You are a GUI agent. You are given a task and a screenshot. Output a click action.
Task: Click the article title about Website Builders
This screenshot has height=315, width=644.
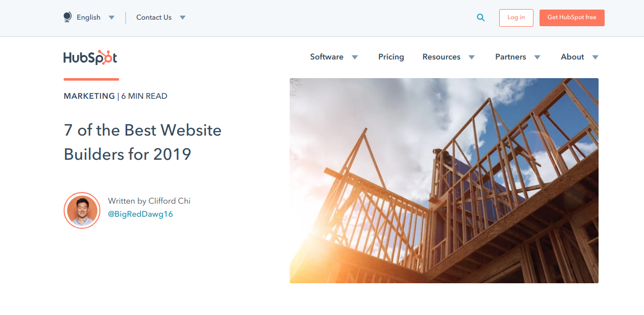pos(143,142)
